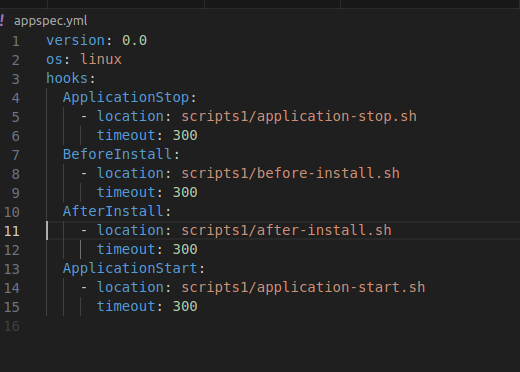Click the ApplicationStart hook name
Viewport: 520px width, 372px height.
130,269
